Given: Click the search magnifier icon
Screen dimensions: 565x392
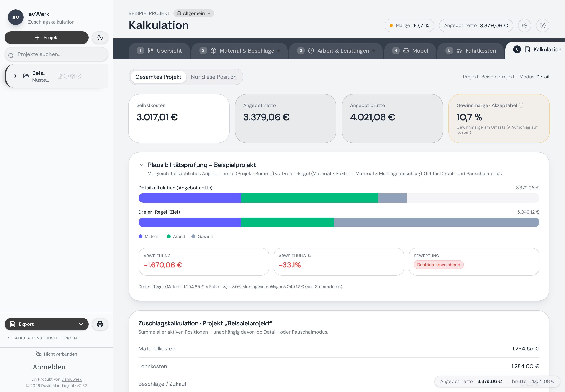Looking at the screenshot, I should (x=11, y=55).
